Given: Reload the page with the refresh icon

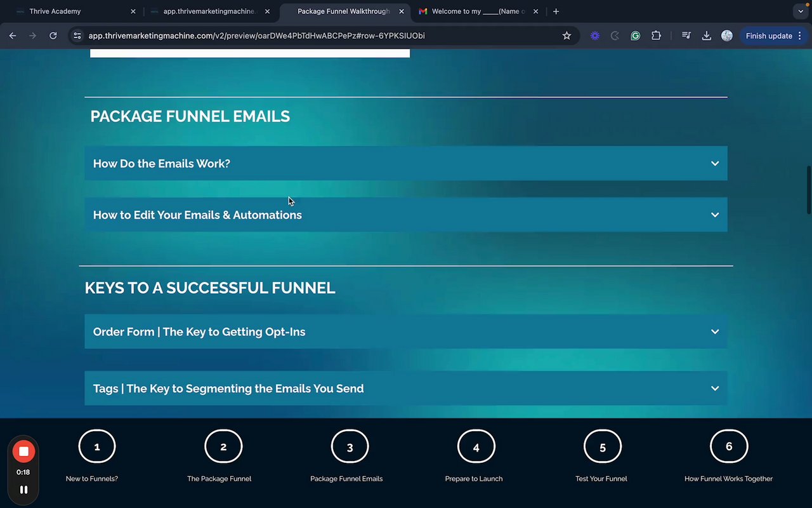Looking at the screenshot, I should click(53, 36).
